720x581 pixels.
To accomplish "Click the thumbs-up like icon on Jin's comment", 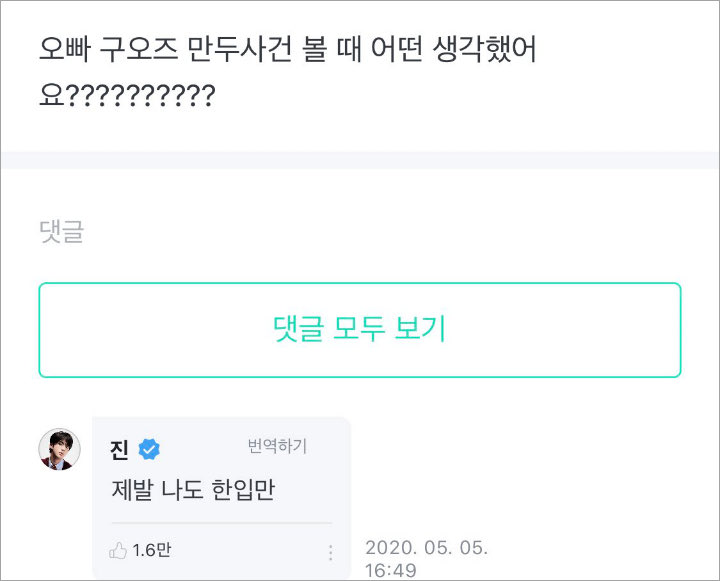I will 118,550.
